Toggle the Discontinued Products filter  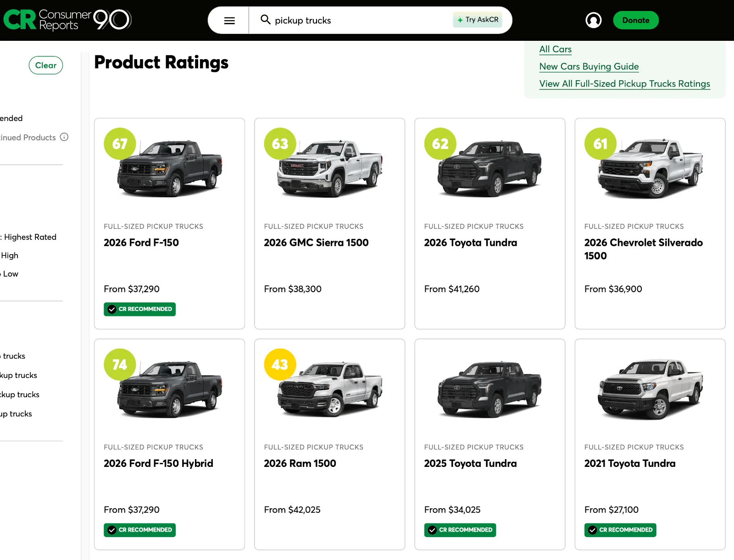point(28,138)
